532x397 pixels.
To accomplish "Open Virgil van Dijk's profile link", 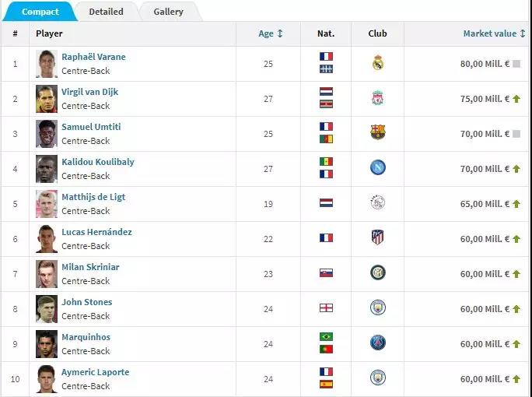I will (x=89, y=92).
